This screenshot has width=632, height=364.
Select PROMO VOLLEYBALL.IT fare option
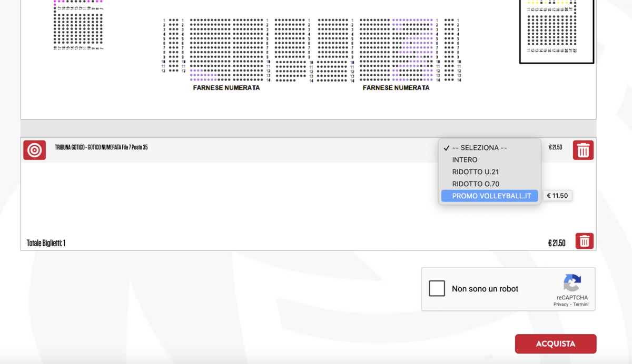[491, 196]
